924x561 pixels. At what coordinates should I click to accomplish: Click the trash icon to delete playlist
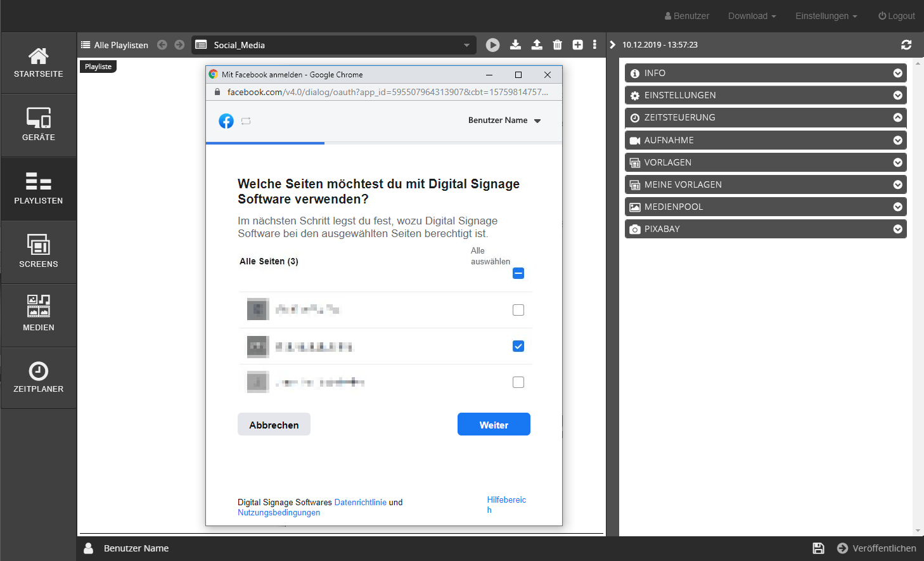point(557,45)
